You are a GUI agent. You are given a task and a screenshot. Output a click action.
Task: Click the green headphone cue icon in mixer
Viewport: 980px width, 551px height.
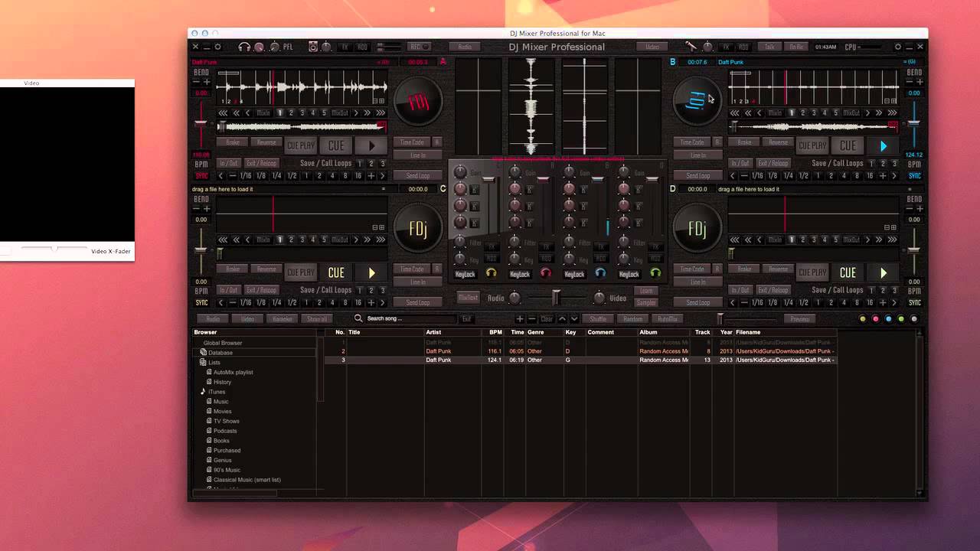pyautogui.click(x=655, y=272)
